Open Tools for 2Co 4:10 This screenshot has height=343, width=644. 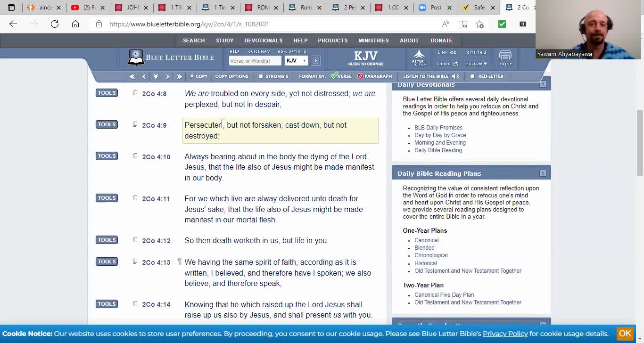click(x=107, y=156)
